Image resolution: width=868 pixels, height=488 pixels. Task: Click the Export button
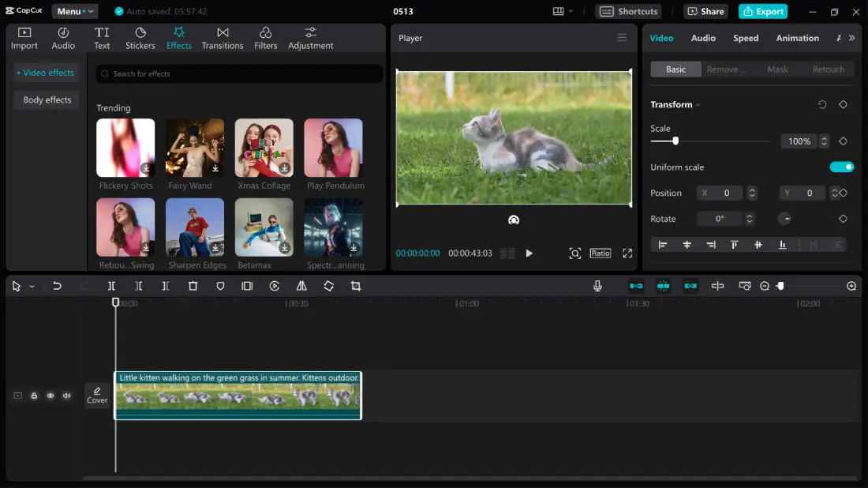click(x=762, y=11)
